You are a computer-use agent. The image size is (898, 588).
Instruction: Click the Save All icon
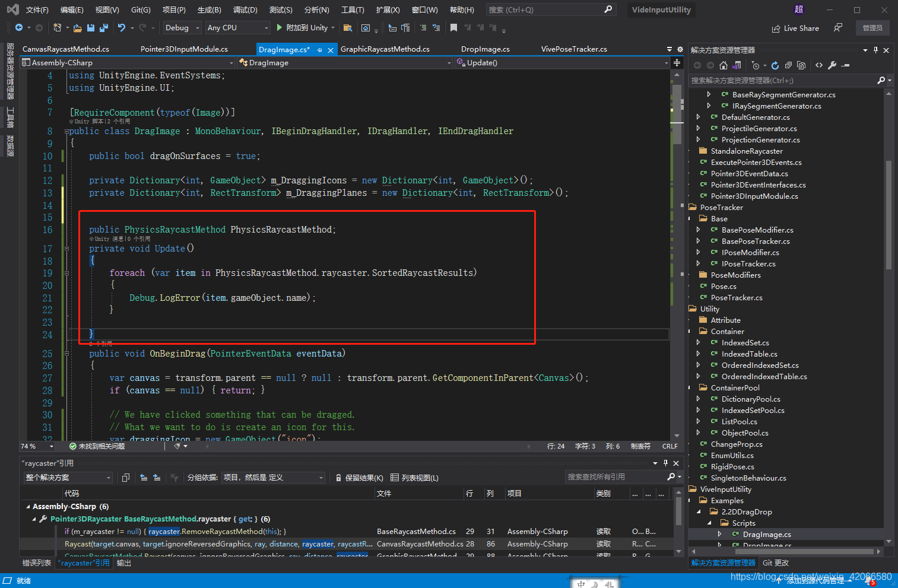point(104,28)
